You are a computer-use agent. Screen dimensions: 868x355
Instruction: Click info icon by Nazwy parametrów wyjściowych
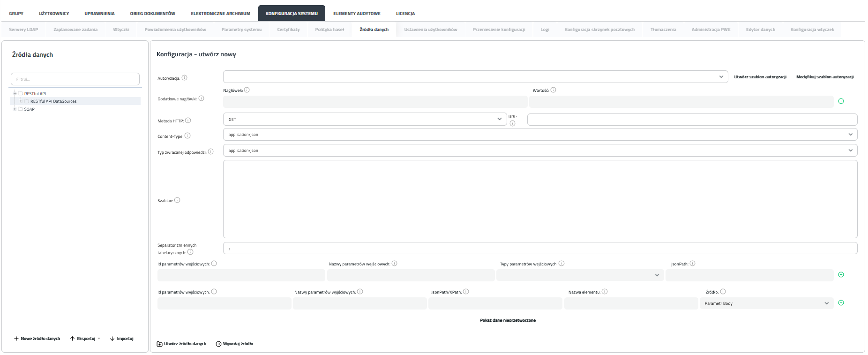pyautogui.click(x=360, y=292)
